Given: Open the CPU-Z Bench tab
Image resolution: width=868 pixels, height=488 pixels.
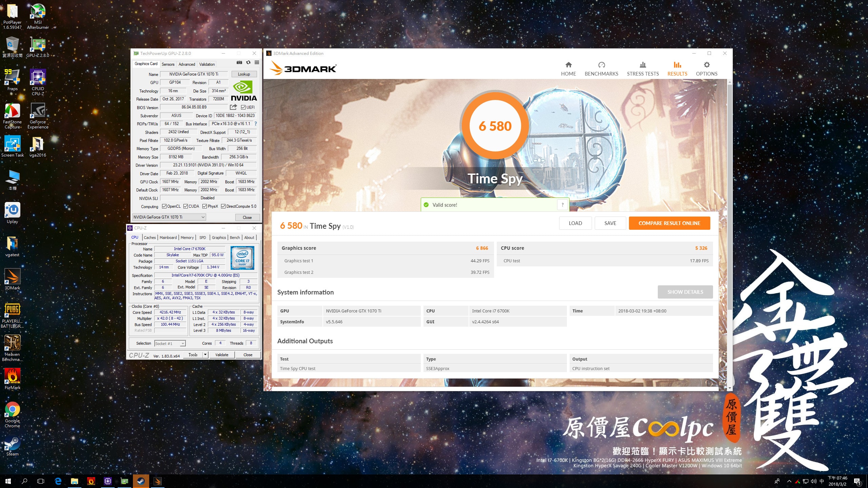Looking at the screenshot, I should pyautogui.click(x=235, y=238).
